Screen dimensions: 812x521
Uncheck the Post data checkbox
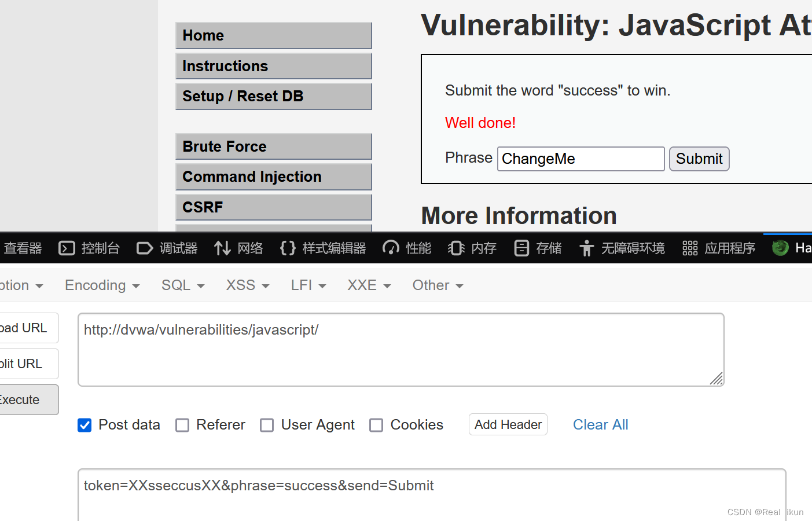84,425
